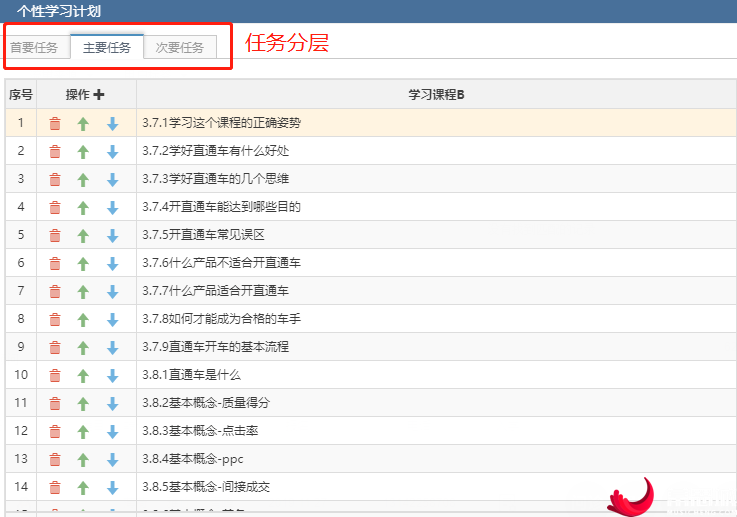
Task: Move row 5 up
Action: click(x=83, y=235)
